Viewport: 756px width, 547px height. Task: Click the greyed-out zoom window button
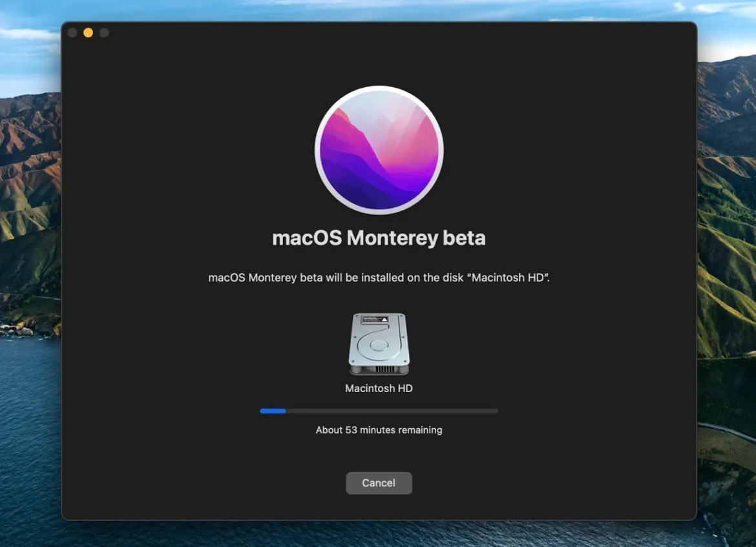pyautogui.click(x=104, y=33)
